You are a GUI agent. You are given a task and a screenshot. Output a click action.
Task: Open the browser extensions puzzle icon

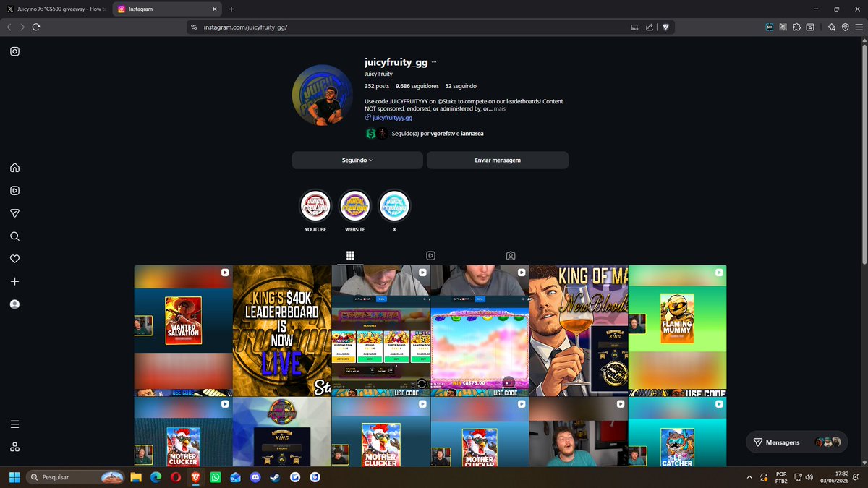[x=796, y=27]
